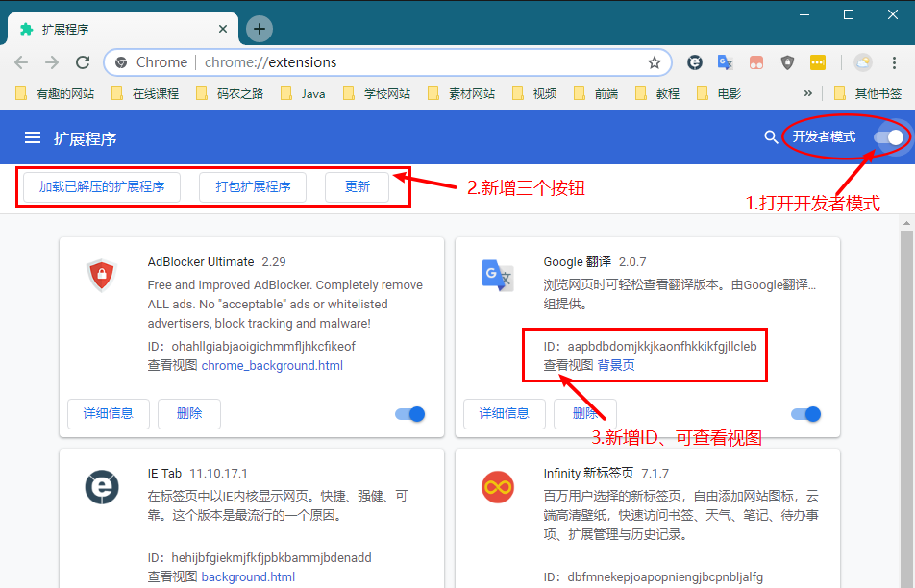Image resolution: width=915 pixels, height=588 pixels.
Task: Click the IE Tab extension logo
Action: click(102, 486)
